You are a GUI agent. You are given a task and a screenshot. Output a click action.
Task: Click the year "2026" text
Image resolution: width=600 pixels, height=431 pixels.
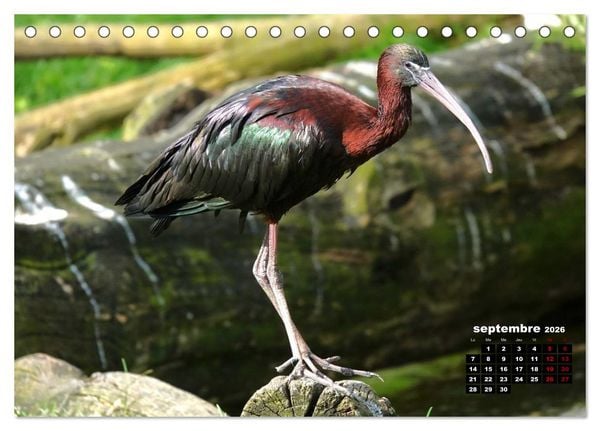[554, 330]
